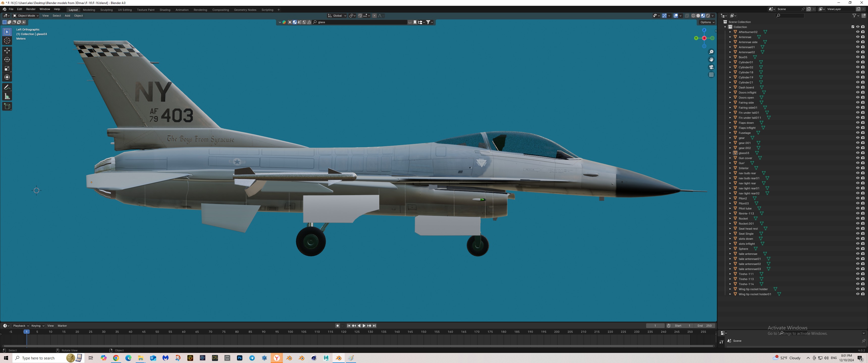Jump to timeline start frame
This screenshot has width=868, height=363.
tap(348, 326)
